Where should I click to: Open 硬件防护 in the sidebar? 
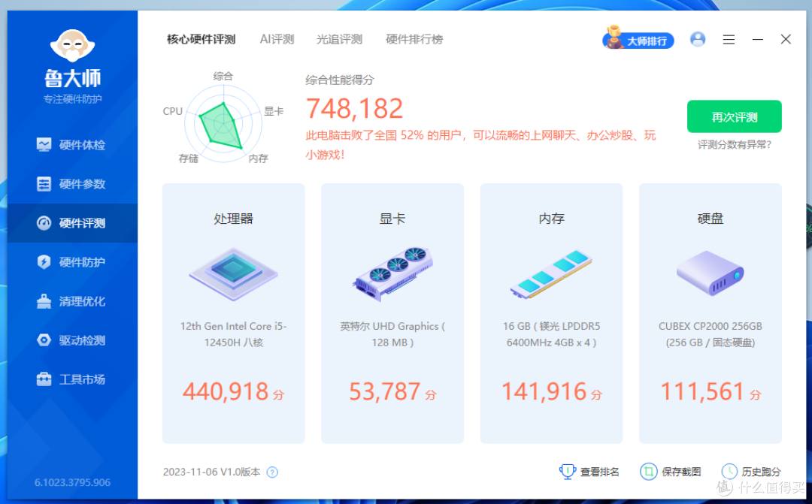click(x=72, y=262)
